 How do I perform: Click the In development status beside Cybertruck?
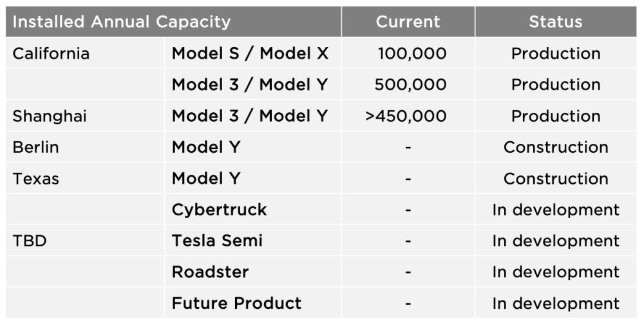[x=555, y=210]
